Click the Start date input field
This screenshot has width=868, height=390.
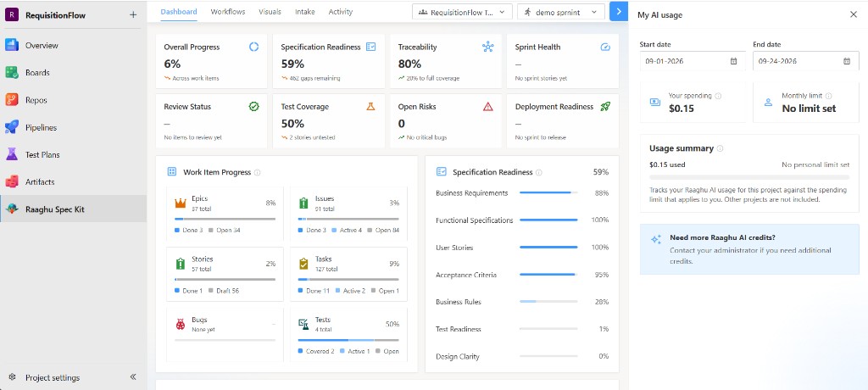tap(693, 61)
